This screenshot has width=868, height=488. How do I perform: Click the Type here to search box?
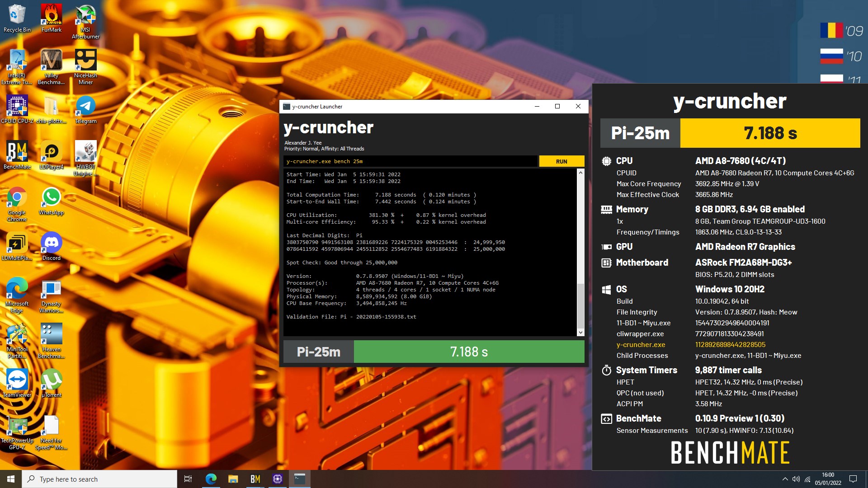tap(99, 479)
